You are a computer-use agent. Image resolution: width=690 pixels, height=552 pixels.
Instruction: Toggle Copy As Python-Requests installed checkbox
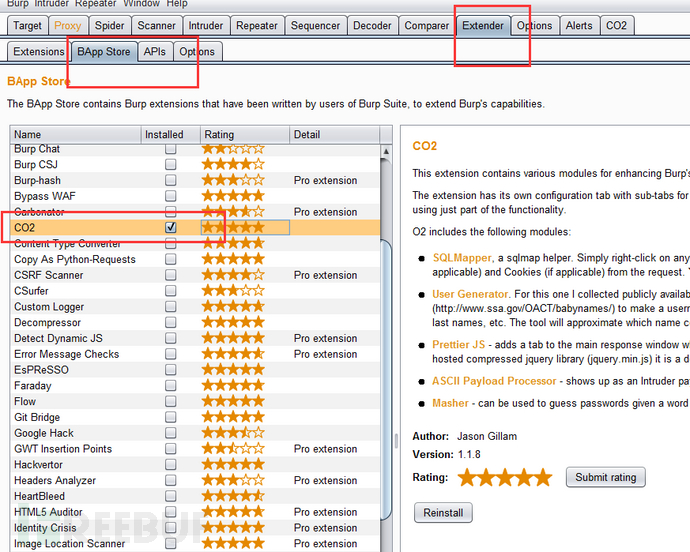(x=171, y=259)
